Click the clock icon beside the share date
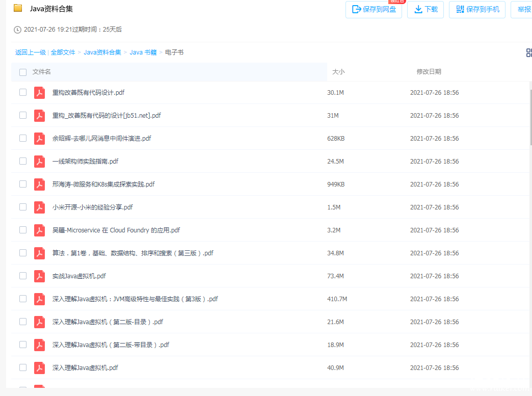Screen dimensions: 532x396 click(17, 30)
